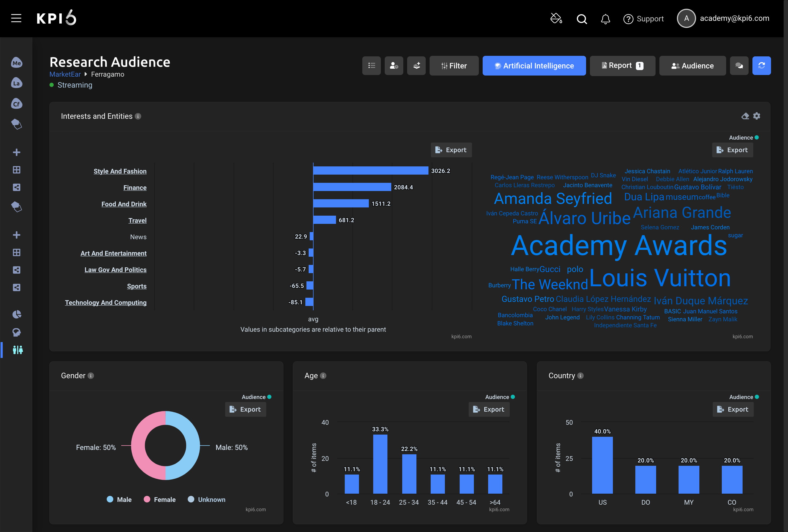Toggle the Female legend item
This screenshot has width=788, height=532.
pos(159,499)
